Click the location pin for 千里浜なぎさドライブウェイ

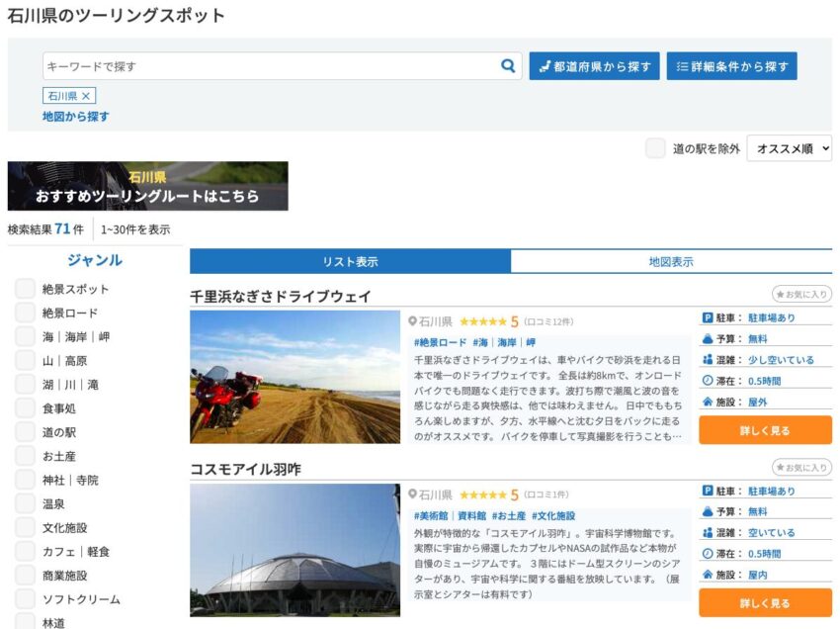click(x=412, y=321)
